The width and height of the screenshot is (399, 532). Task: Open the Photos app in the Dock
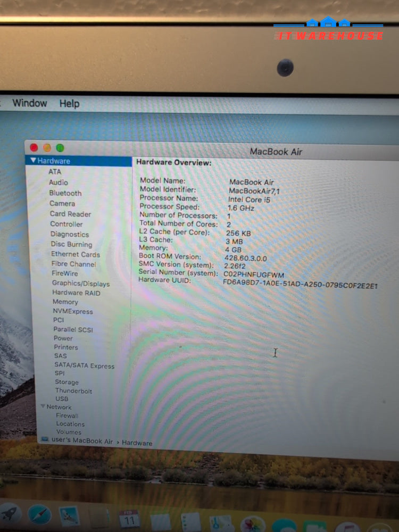[x=253, y=524]
